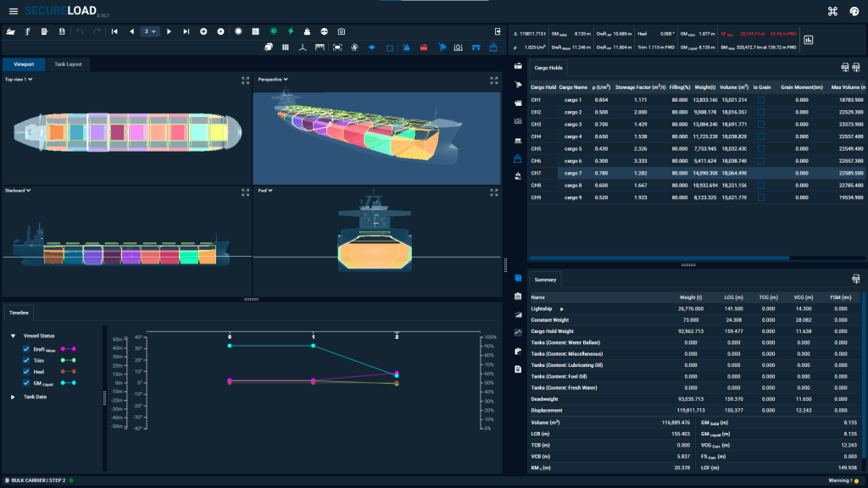Jump to the first step using the skip-back icon
The image size is (868, 488).
click(x=114, y=31)
